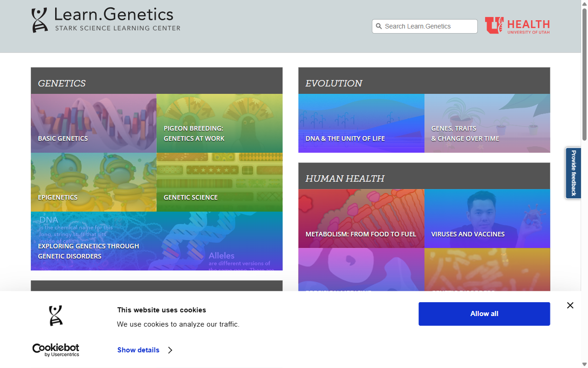Click 'This website uses cookies' heading
This screenshot has width=588, height=368.
click(162, 310)
